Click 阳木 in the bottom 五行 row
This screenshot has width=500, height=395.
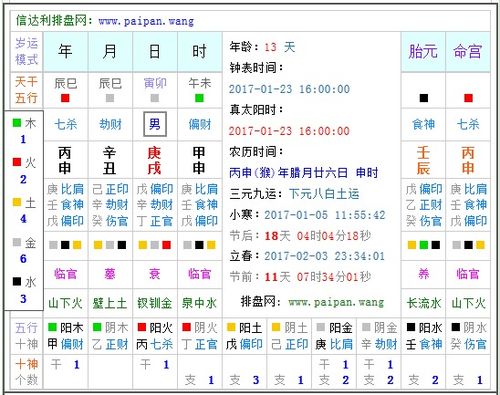(x=72, y=328)
